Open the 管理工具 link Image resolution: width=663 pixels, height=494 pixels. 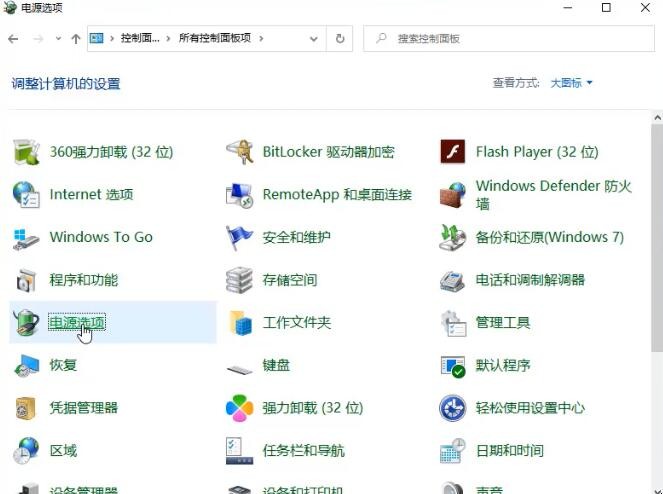point(503,323)
